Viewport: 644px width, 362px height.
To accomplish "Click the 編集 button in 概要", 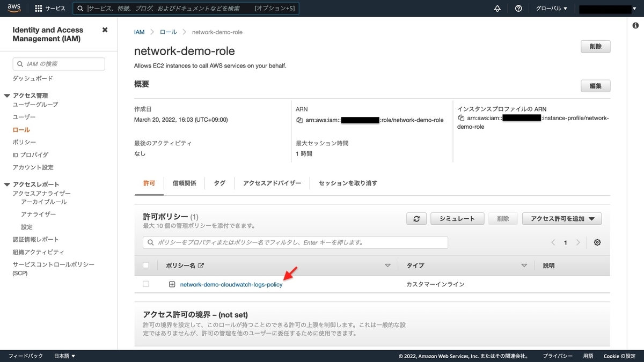I will (596, 86).
